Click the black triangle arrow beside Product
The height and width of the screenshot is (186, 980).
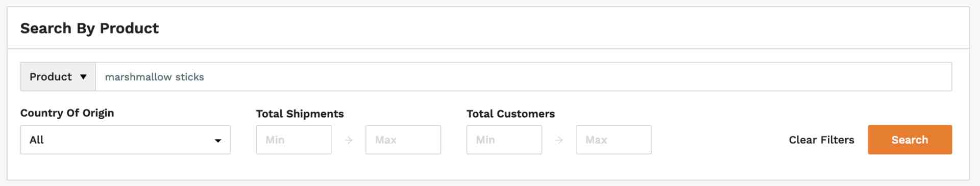pyautogui.click(x=83, y=77)
